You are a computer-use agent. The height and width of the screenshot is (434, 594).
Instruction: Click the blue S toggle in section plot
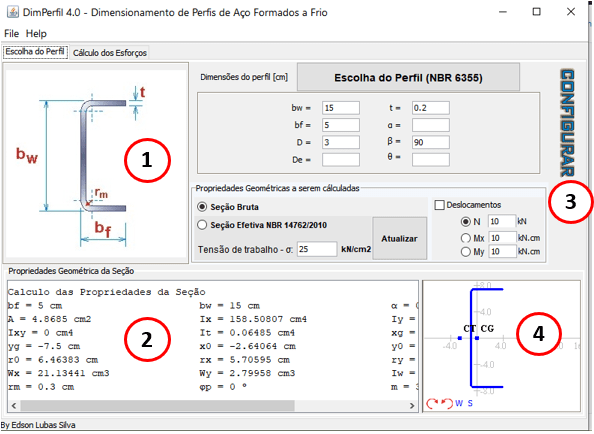click(x=470, y=403)
